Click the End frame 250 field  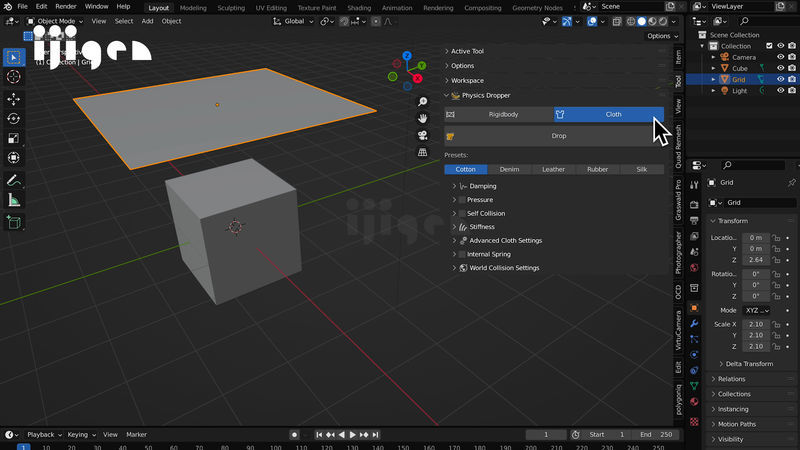[x=656, y=435]
